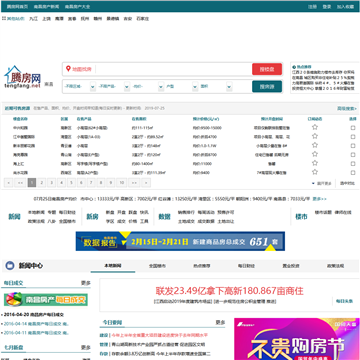Click the 地图找房 map search link
The width and height of the screenshot is (360, 360).
point(82,69)
